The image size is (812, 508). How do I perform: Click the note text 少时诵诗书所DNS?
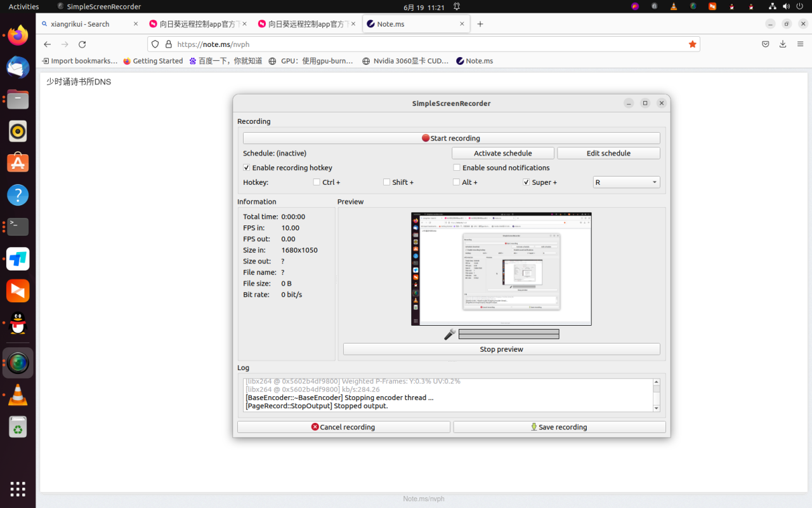(x=79, y=82)
